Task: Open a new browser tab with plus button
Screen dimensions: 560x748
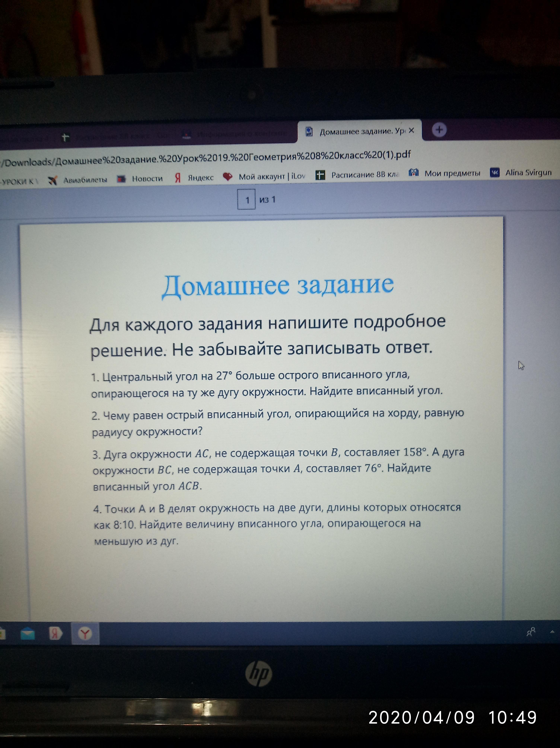Action: coord(439,130)
